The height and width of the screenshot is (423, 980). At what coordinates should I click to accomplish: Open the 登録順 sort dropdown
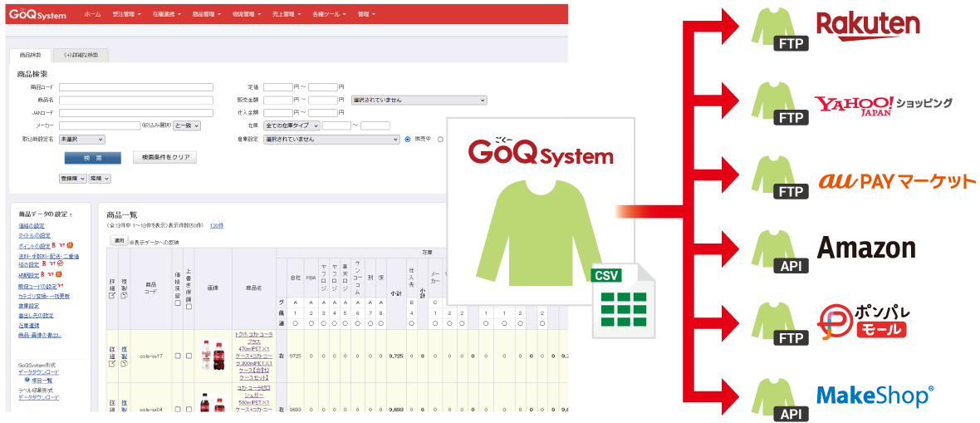(73, 179)
